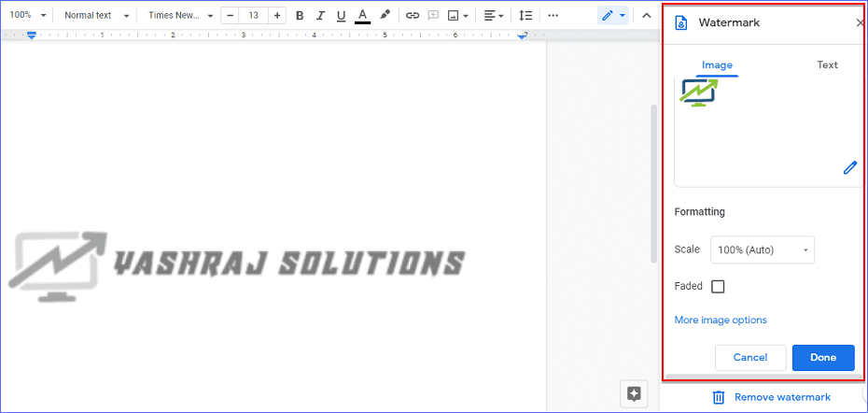868x413 pixels.
Task: Open the Normal text style dropdown
Action: [x=97, y=16]
